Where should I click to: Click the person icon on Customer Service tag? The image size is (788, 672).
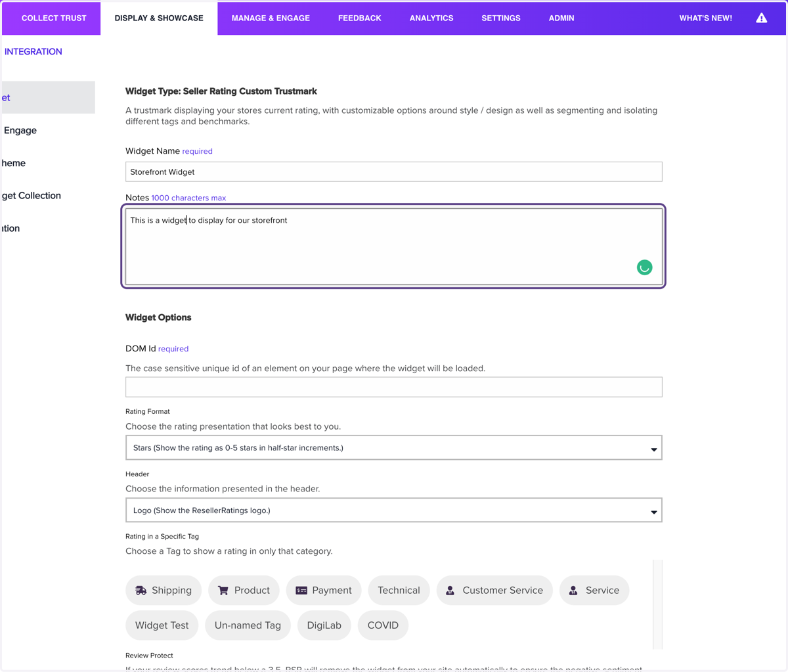pyautogui.click(x=450, y=590)
